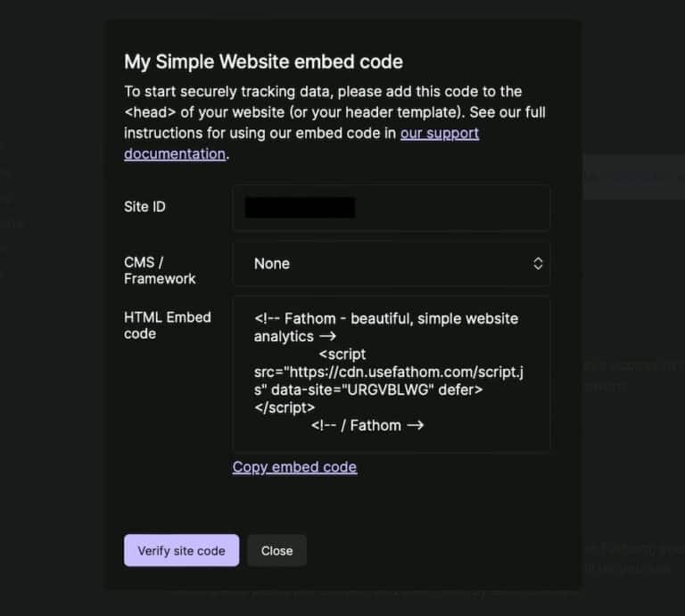Click the 'My Simple Website embed code' heading

tap(263, 62)
